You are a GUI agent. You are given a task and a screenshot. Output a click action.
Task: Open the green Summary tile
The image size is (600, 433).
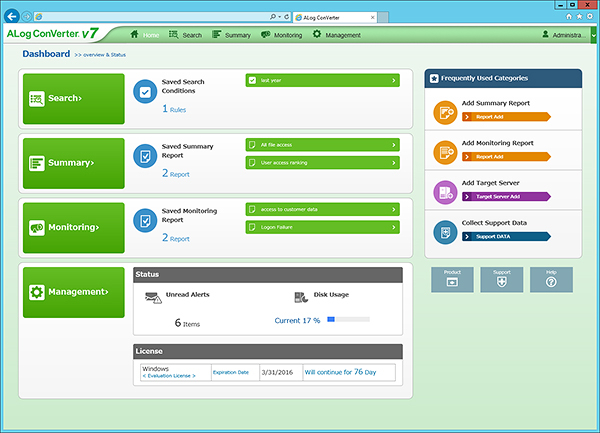tap(74, 163)
